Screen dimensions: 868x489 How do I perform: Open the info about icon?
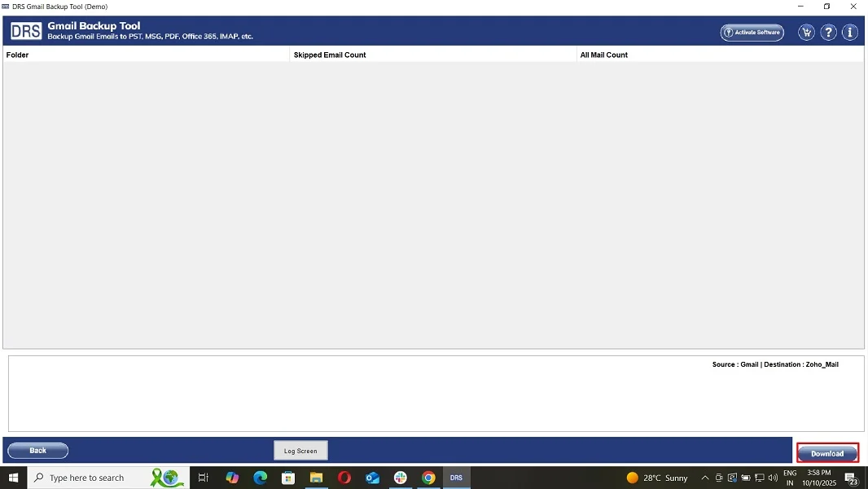tap(850, 32)
